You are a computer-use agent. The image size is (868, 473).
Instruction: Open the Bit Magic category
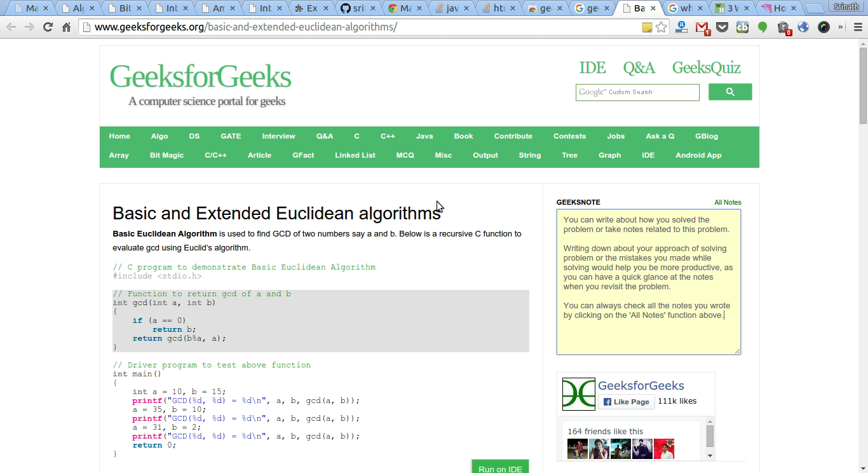[166, 155]
